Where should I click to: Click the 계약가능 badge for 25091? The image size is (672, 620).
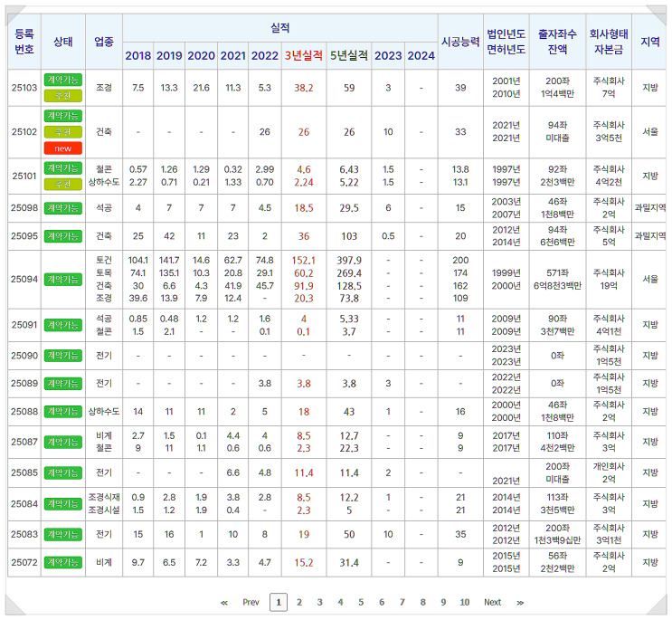pos(63,325)
